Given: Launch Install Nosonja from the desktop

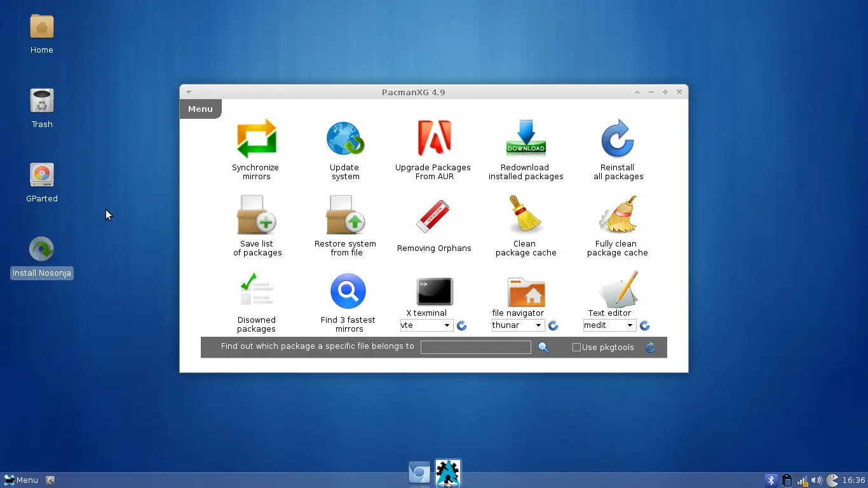Looking at the screenshot, I should click(x=41, y=248).
